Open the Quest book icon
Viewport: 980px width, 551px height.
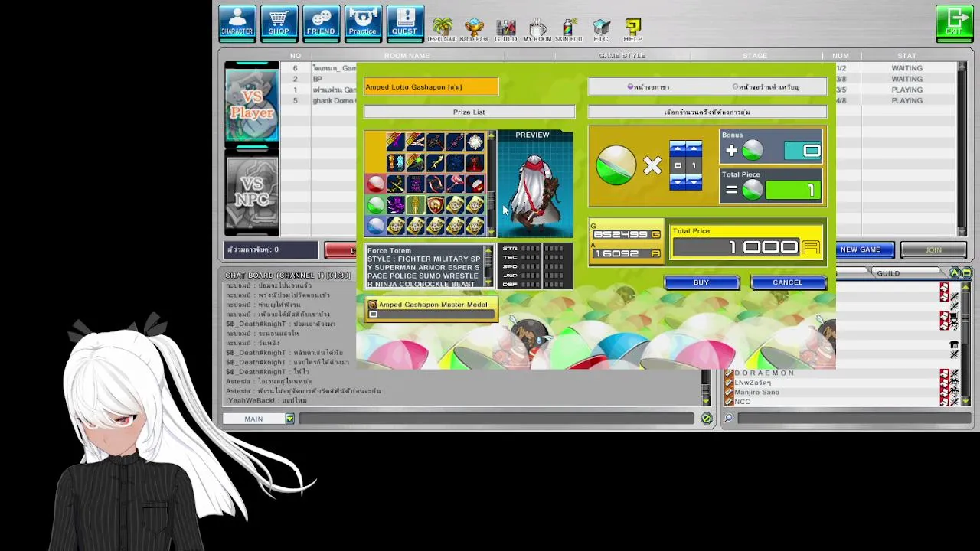(405, 22)
